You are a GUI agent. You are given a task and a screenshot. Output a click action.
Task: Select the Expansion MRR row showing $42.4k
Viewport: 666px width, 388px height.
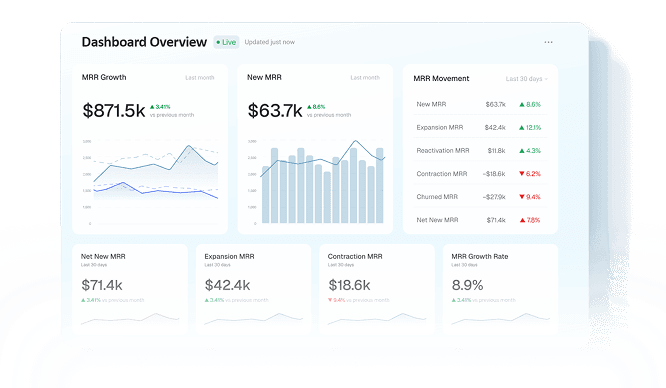click(480, 127)
